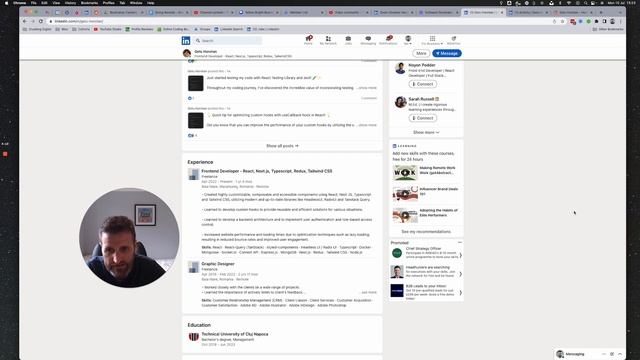Open Chrome Edit menu
This screenshot has width=640, height=360.
[x=44, y=3]
